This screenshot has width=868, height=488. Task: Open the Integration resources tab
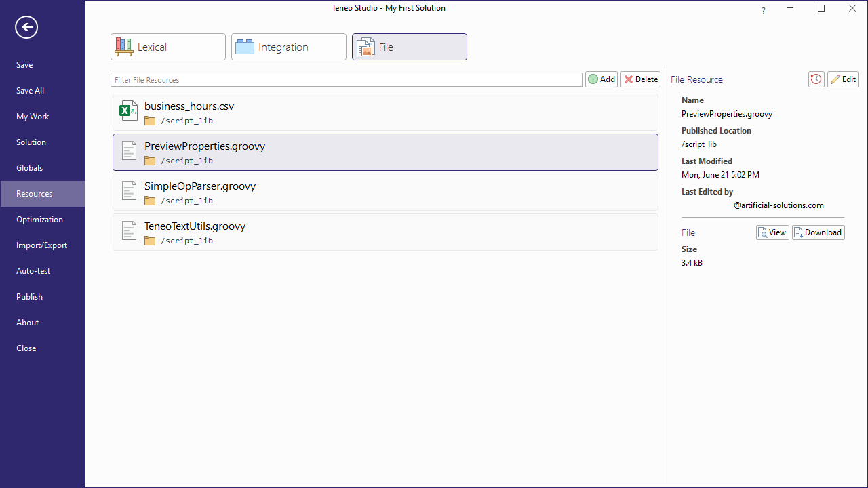click(x=289, y=47)
